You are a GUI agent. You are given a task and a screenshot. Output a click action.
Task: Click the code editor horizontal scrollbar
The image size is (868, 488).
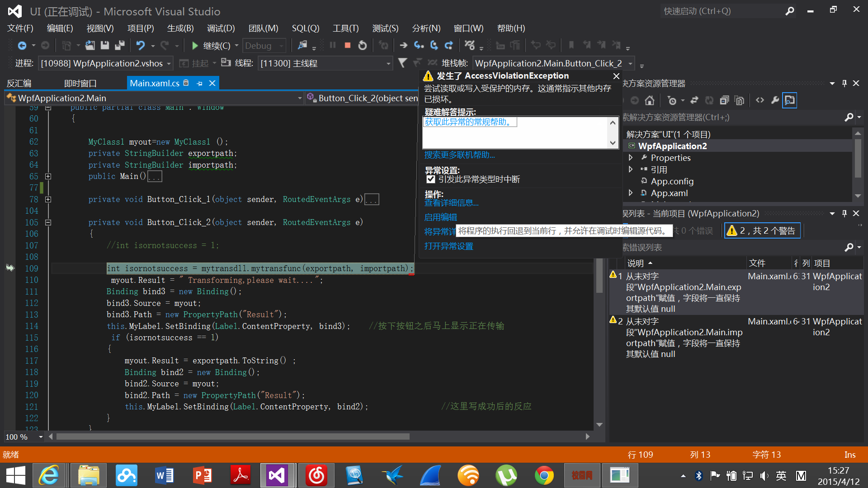click(233, 436)
